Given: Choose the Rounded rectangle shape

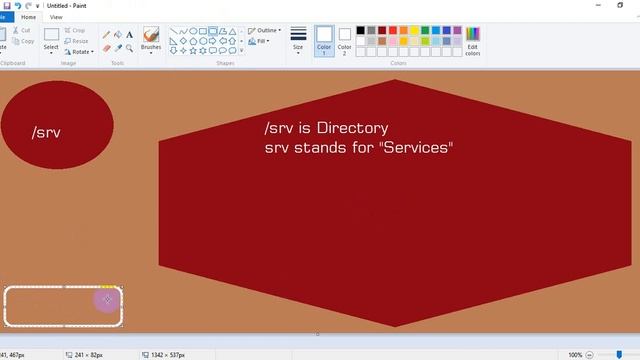Looking at the screenshot, I should 213,31.
